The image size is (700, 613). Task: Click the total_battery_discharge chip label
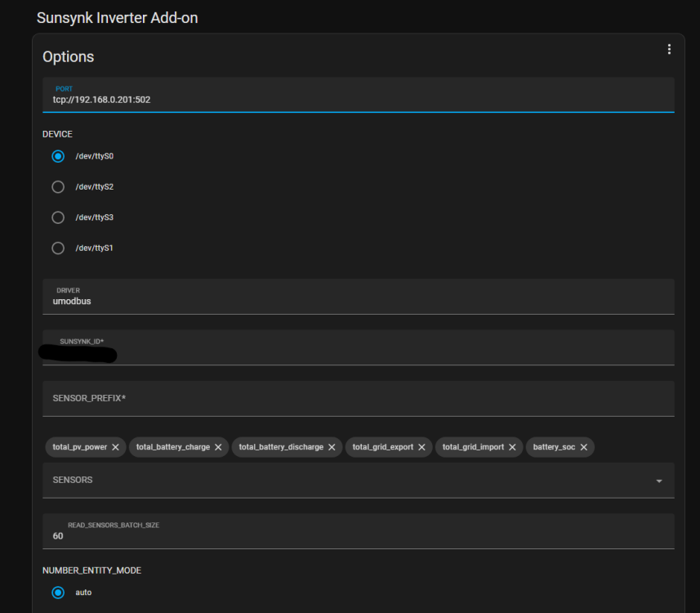(281, 447)
